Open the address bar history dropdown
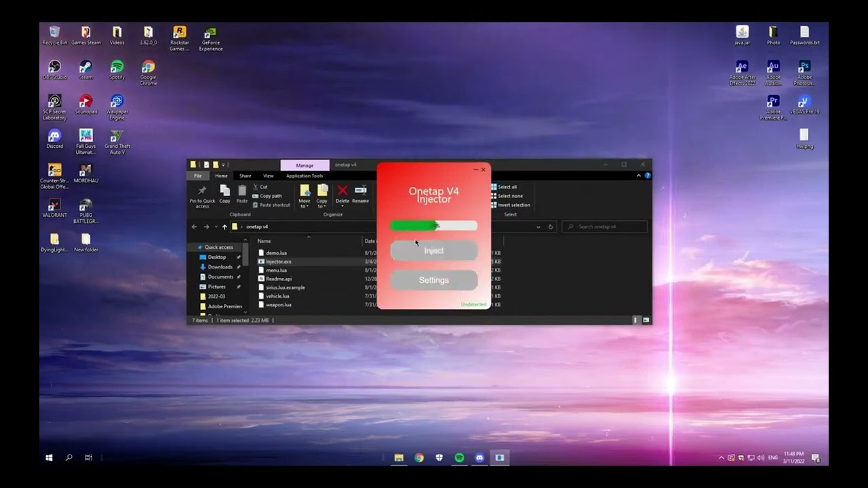The height and width of the screenshot is (488, 868). [538, 226]
